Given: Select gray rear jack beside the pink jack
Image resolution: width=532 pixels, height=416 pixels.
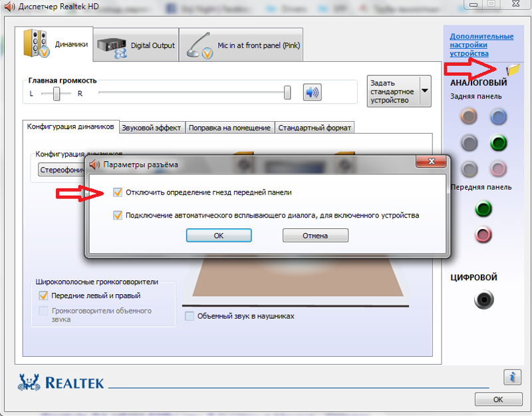Looking at the screenshot, I should click(469, 169).
